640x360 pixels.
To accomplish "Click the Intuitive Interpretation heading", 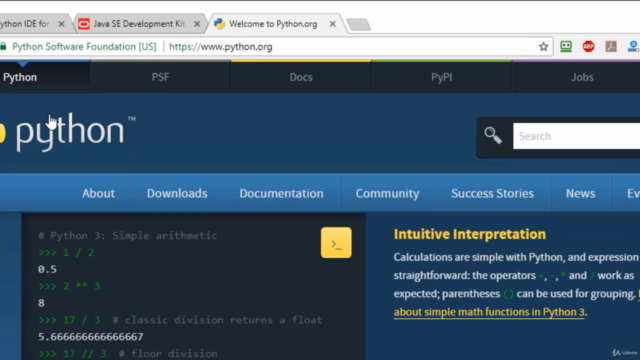I will 469,234.
